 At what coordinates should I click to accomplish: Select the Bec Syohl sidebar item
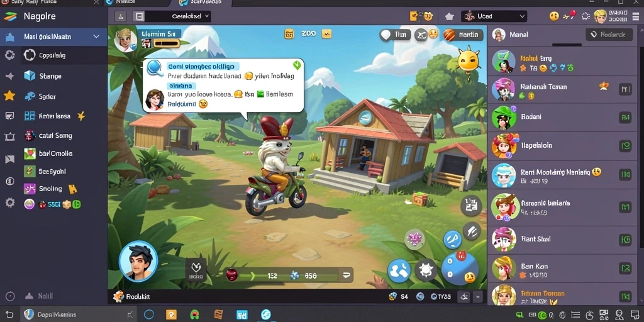[x=45, y=171]
